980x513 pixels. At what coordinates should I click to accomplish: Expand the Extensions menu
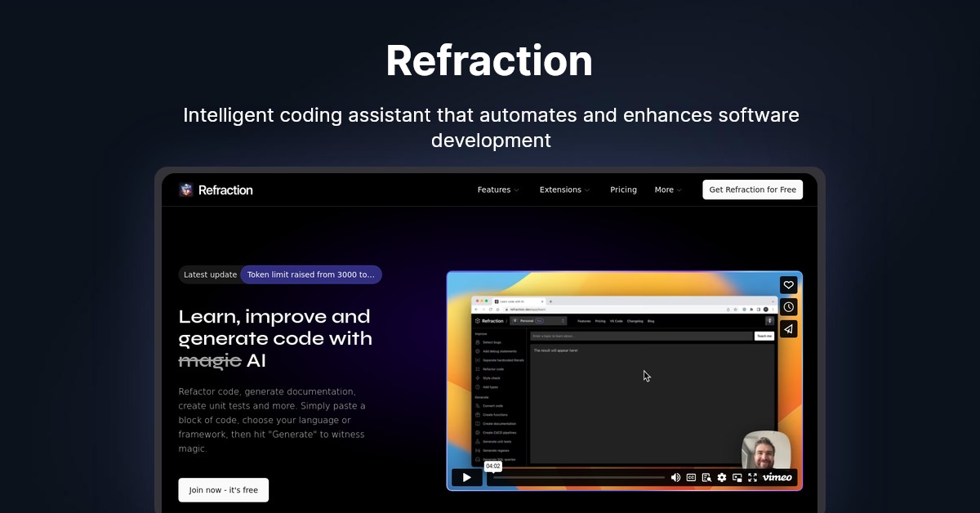[x=564, y=190]
